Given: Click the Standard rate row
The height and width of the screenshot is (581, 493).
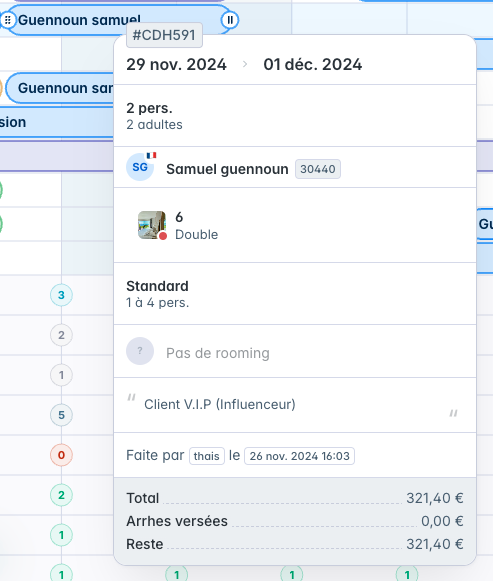Looking at the screenshot, I should [x=295, y=294].
